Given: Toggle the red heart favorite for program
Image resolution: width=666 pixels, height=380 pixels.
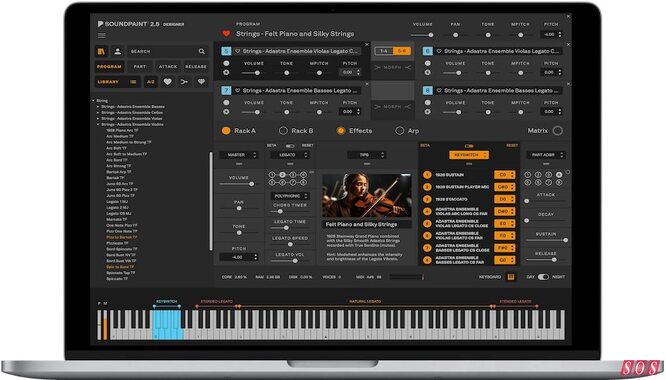Looking at the screenshot, I should coord(226,34).
